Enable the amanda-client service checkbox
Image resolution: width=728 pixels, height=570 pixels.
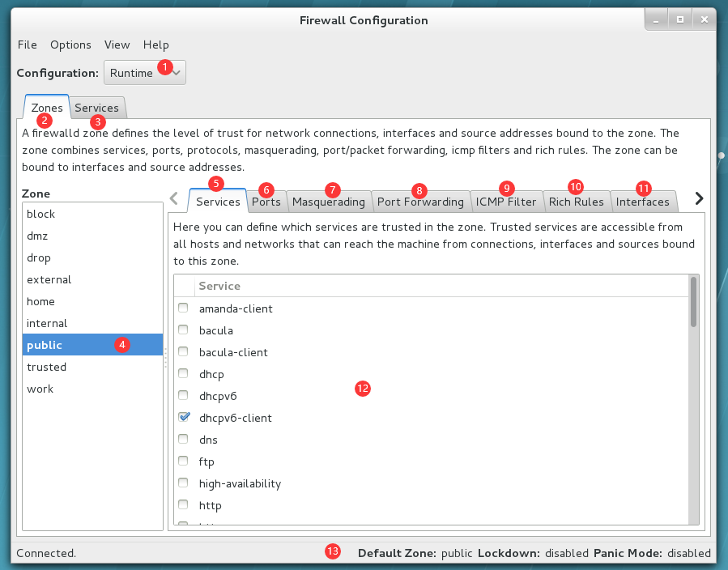coord(183,308)
